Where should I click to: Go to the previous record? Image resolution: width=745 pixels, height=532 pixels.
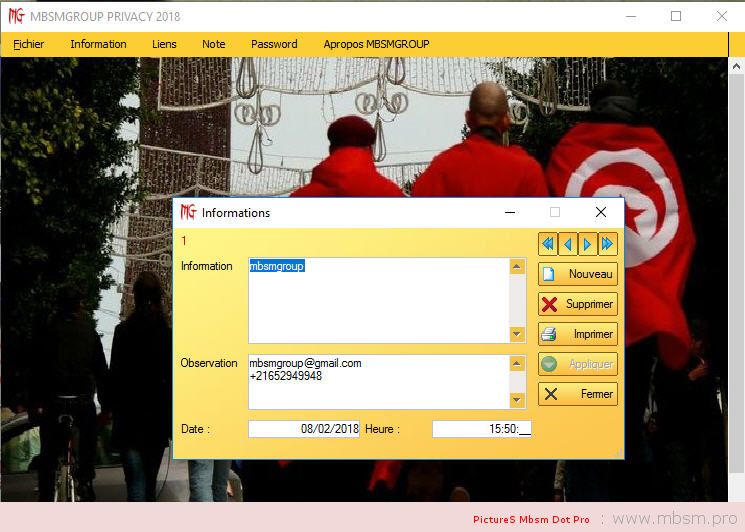[x=567, y=244]
